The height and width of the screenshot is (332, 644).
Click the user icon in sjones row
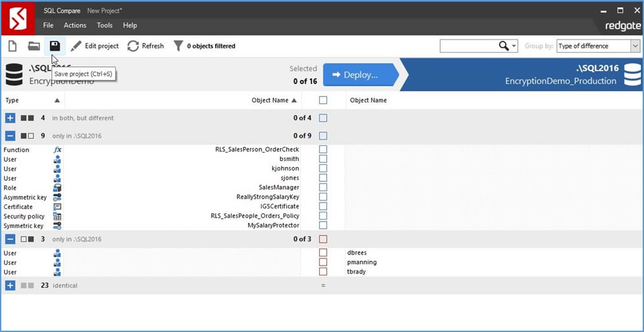57,178
